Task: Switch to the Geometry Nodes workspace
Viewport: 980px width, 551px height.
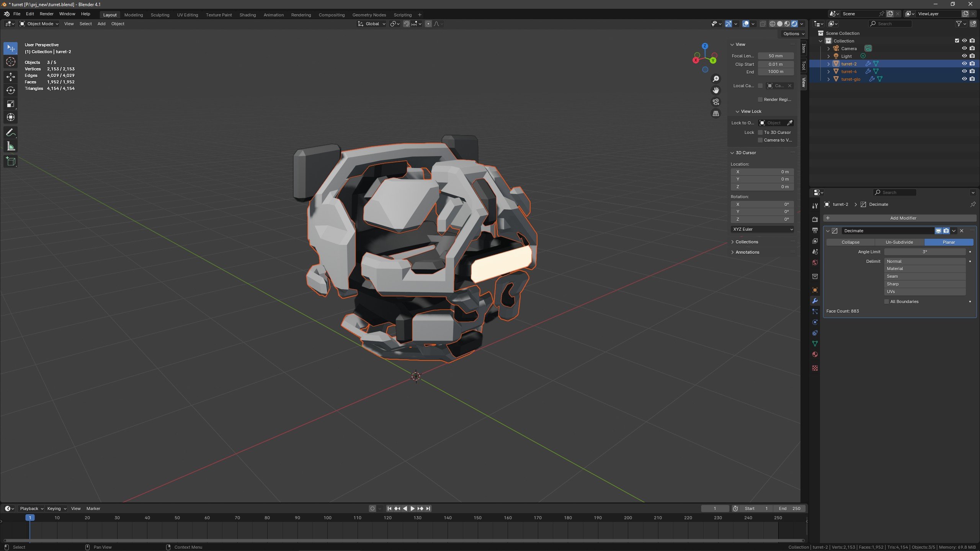Action: point(369,15)
